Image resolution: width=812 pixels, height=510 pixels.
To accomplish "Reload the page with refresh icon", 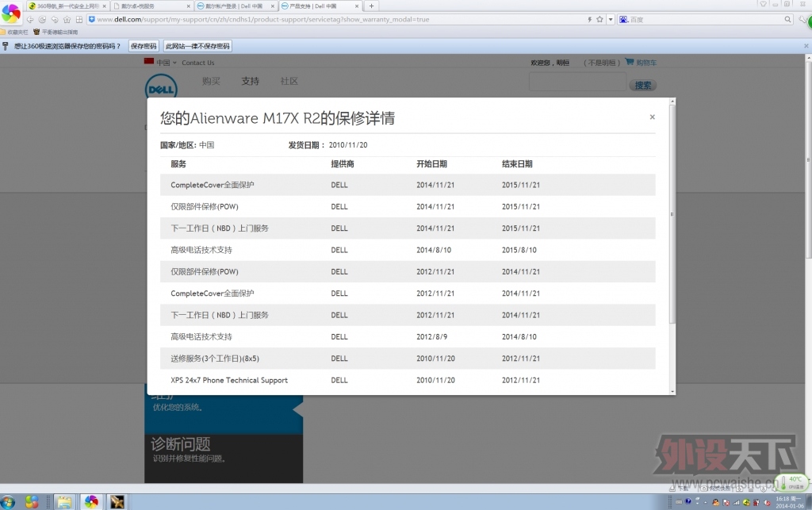I will click(42, 20).
